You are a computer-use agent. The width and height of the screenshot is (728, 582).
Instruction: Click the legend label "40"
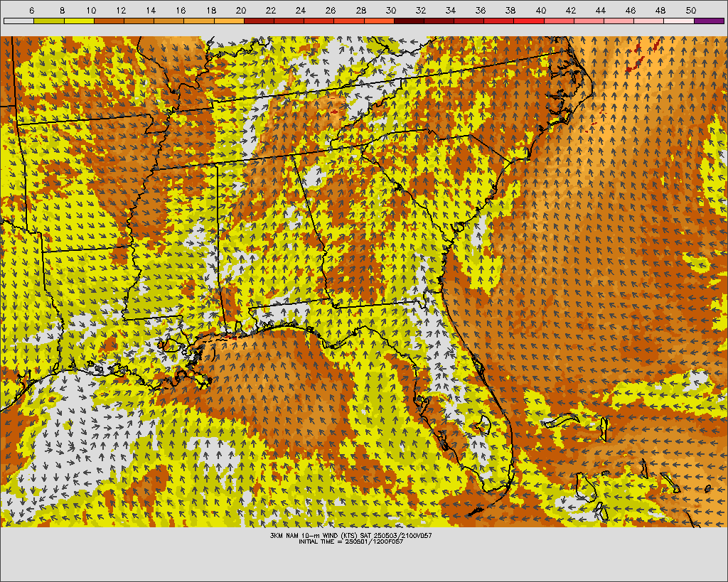541,10
